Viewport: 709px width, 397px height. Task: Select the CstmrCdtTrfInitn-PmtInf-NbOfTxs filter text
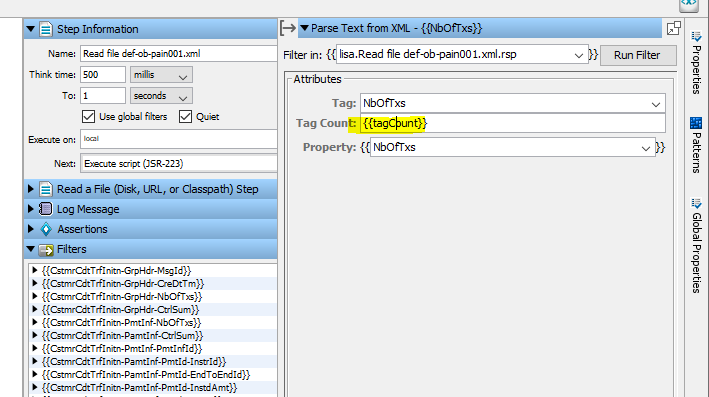point(121,322)
